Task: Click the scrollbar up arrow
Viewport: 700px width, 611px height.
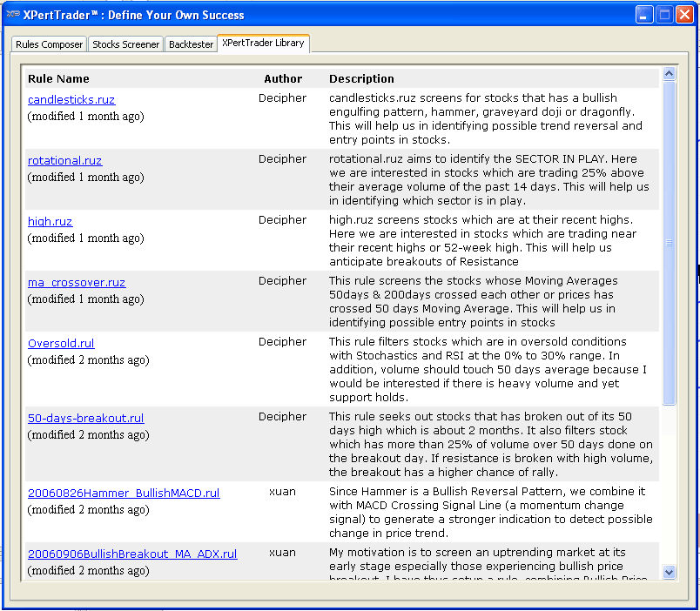Action: (669, 75)
